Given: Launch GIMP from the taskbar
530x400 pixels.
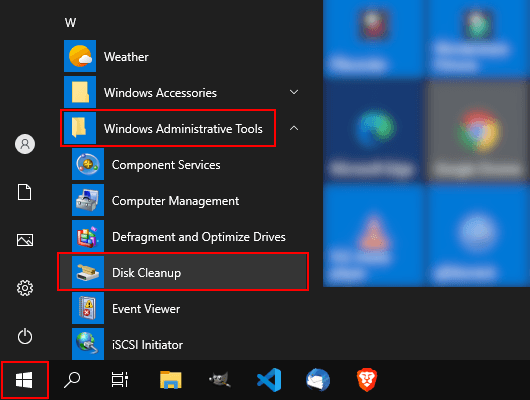Looking at the screenshot, I should [x=220, y=380].
